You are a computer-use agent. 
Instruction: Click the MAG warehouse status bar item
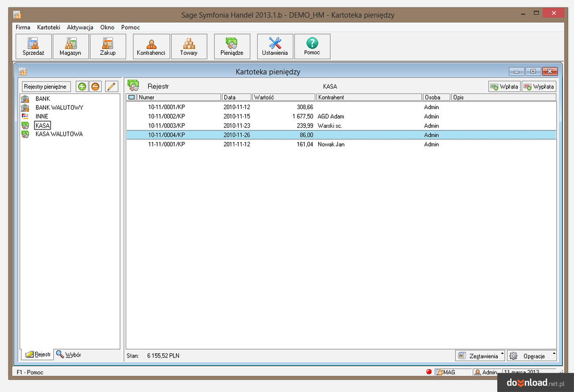[452, 372]
